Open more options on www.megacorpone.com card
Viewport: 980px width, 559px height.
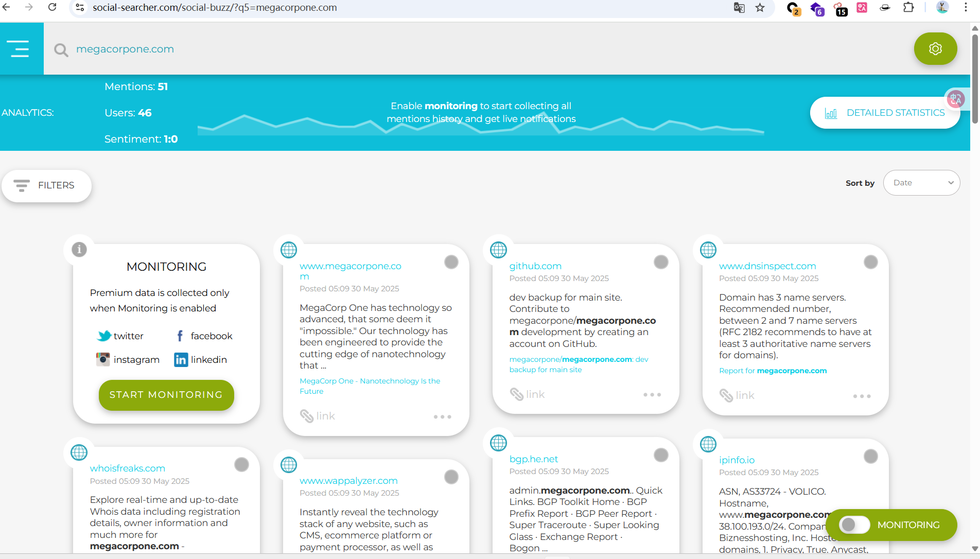click(x=442, y=416)
